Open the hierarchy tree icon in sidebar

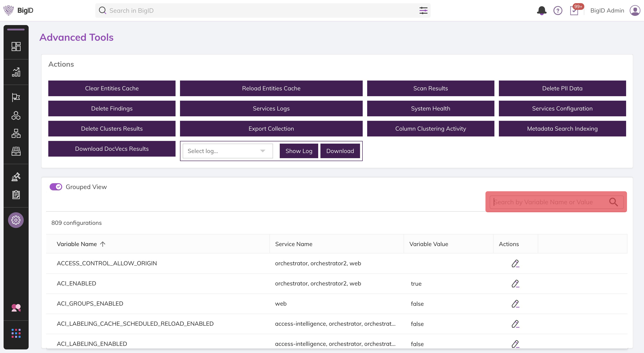click(x=16, y=133)
